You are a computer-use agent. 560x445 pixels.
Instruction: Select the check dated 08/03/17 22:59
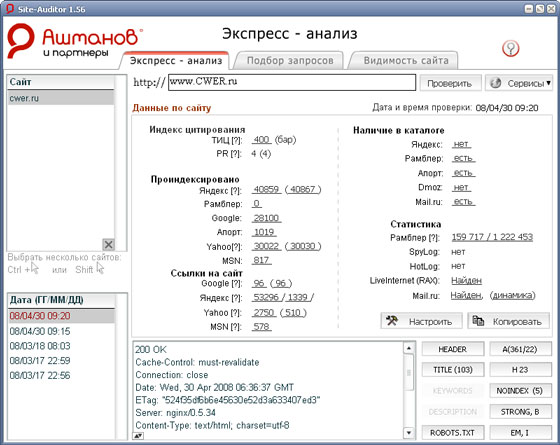[x=61, y=361]
